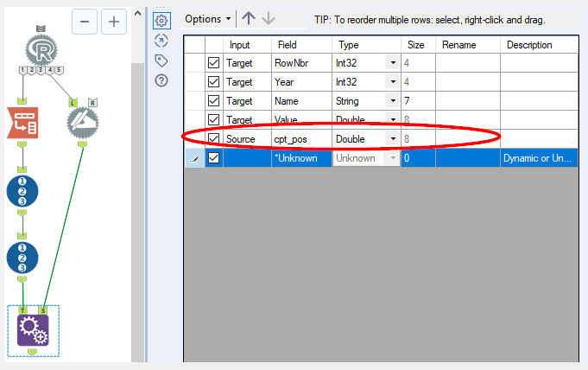Open type dropdown for Name
Image resolution: width=588 pixels, height=370 pixels.
click(x=393, y=100)
